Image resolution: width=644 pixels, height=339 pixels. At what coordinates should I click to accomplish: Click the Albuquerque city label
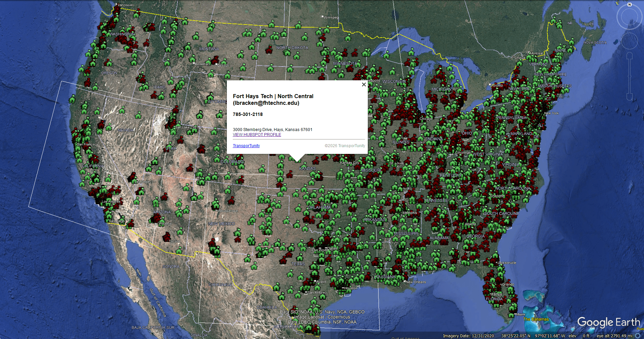pyautogui.click(x=228, y=211)
